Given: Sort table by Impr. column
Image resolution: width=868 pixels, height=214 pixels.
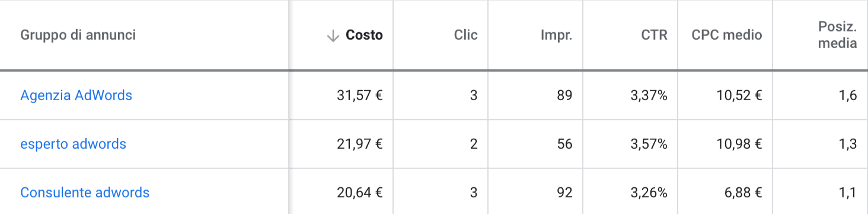Looking at the screenshot, I should [556, 36].
